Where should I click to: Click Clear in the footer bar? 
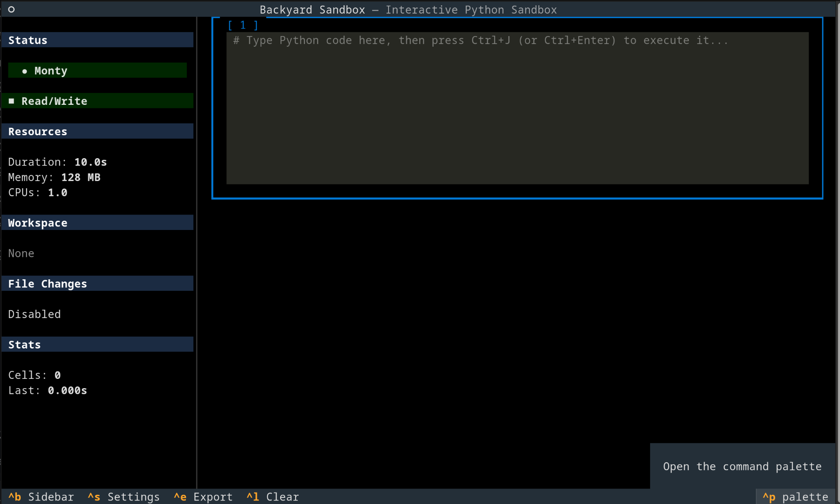click(x=273, y=497)
